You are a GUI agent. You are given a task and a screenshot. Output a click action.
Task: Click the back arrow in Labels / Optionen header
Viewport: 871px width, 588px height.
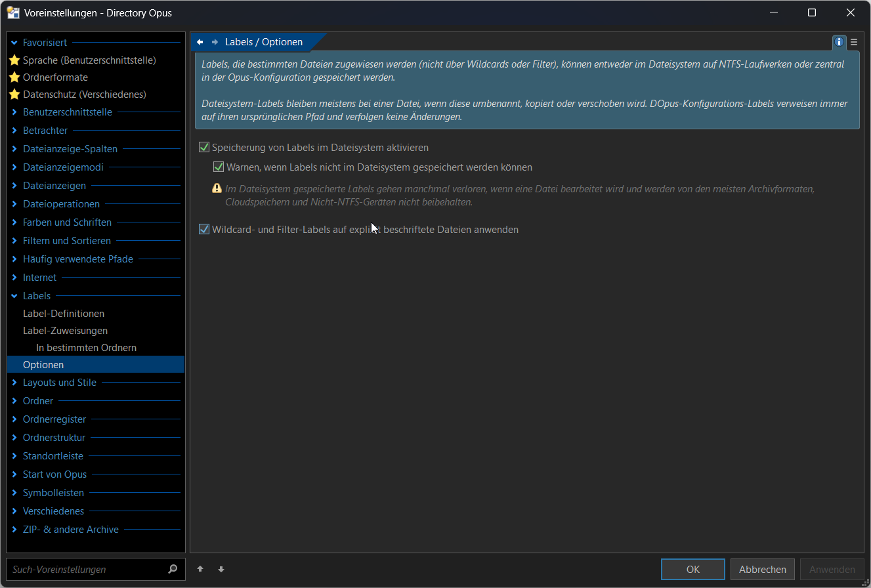[x=200, y=42]
